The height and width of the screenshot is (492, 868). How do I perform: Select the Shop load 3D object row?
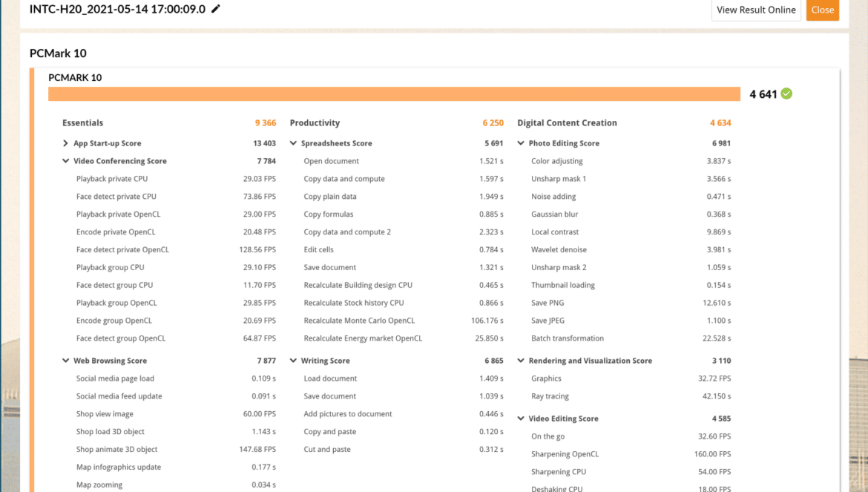(176, 432)
